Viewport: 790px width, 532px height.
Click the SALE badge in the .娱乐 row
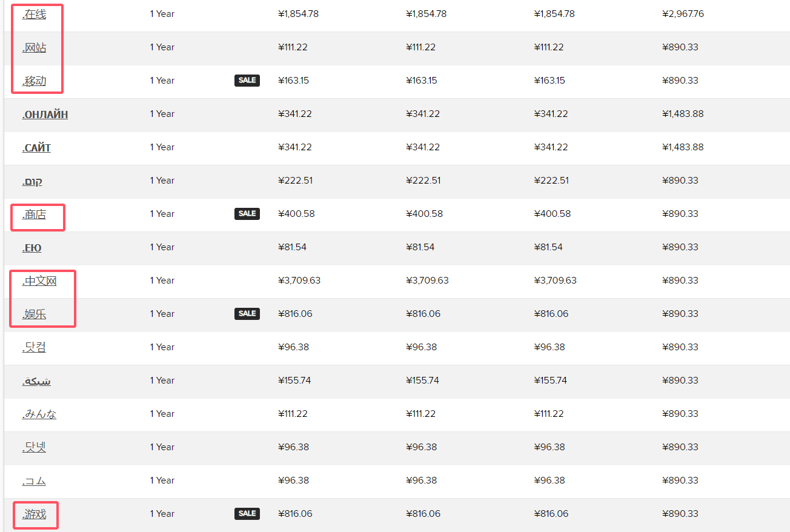tap(247, 314)
